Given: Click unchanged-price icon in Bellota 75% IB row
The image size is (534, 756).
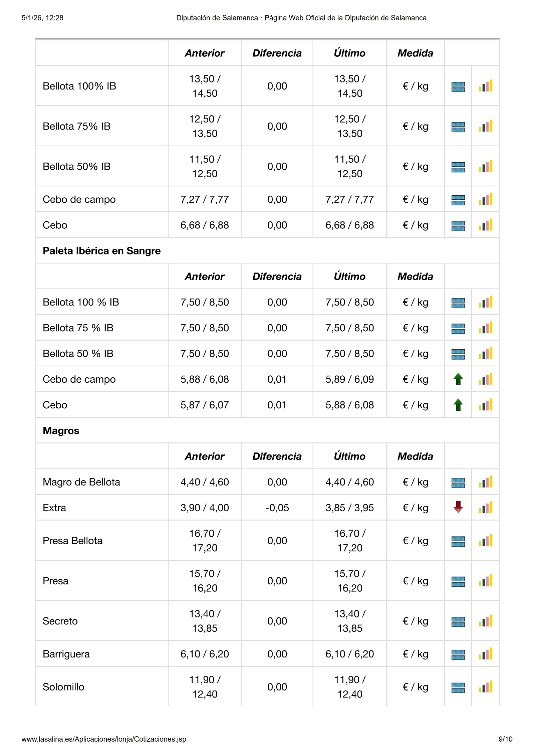Looking at the screenshot, I should click(x=458, y=127).
